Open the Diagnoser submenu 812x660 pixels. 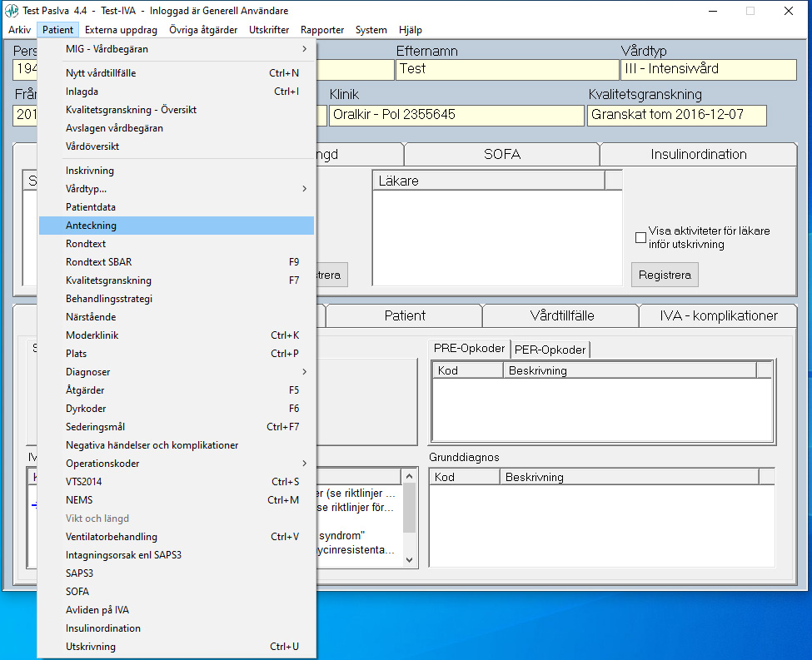(88, 372)
